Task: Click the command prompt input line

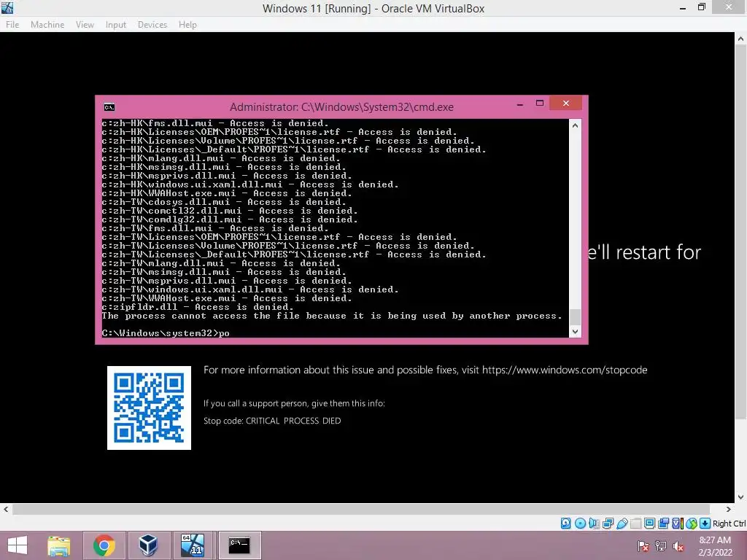Action: 166,332
